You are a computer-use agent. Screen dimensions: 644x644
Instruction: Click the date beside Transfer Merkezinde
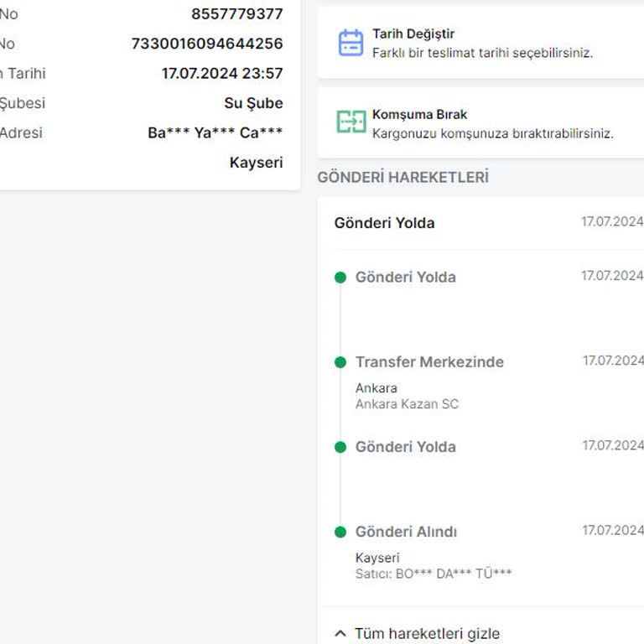pos(613,361)
